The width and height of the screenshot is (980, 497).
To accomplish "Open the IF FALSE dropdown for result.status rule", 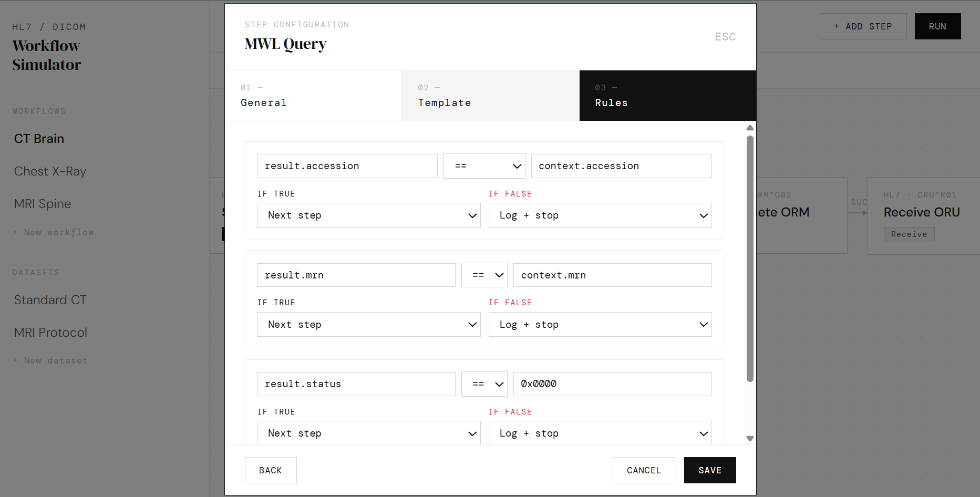I will coord(600,433).
